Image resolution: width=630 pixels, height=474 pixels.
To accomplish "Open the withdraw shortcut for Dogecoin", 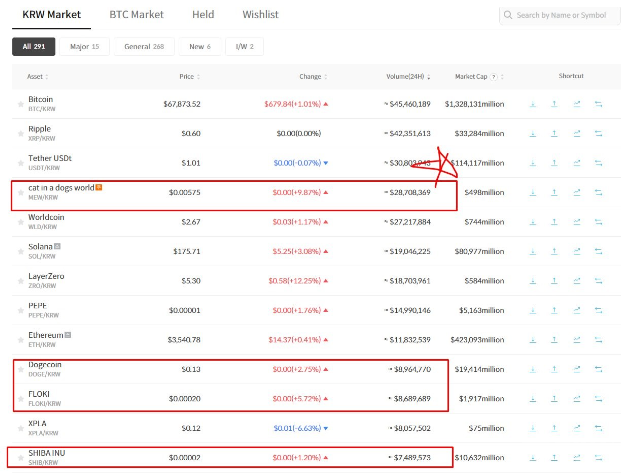I will (x=554, y=369).
